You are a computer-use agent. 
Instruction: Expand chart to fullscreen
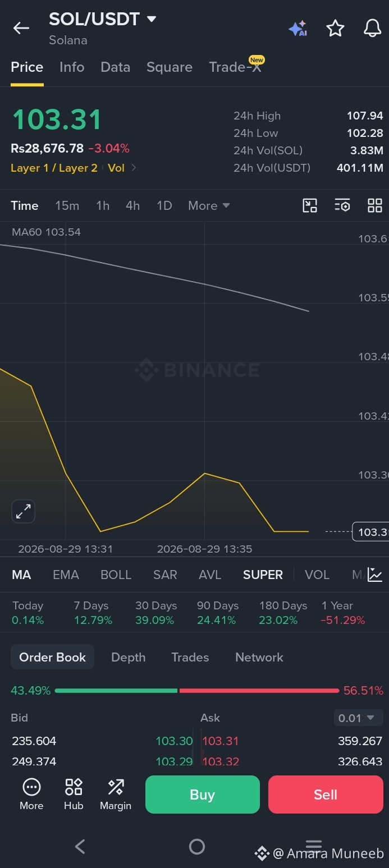[23, 511]
